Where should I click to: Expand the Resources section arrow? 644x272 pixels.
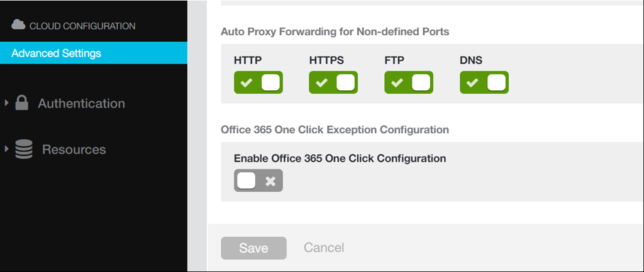point(6,148)
